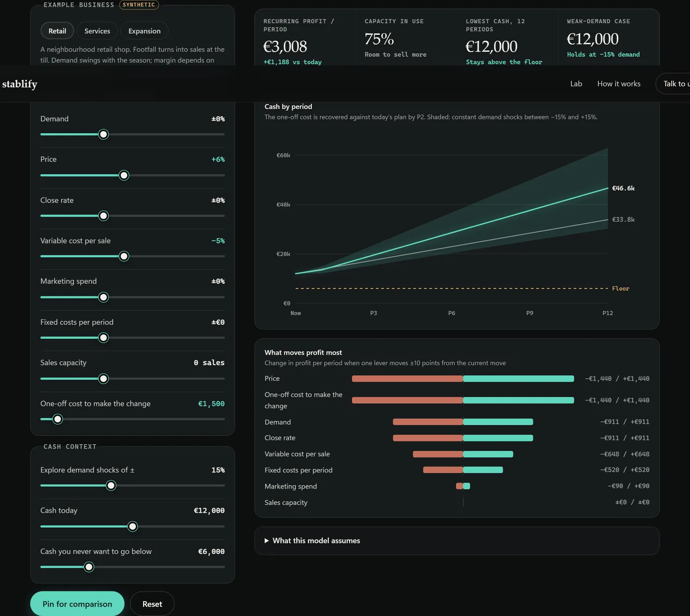
Task: Click the Fixed costs per period slider
Action: tap(133, 338)
